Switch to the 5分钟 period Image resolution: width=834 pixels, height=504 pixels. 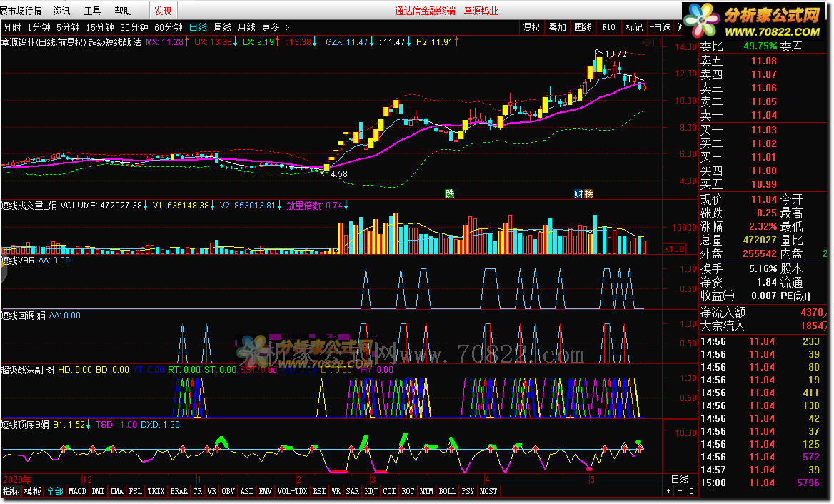coord(68,27)
